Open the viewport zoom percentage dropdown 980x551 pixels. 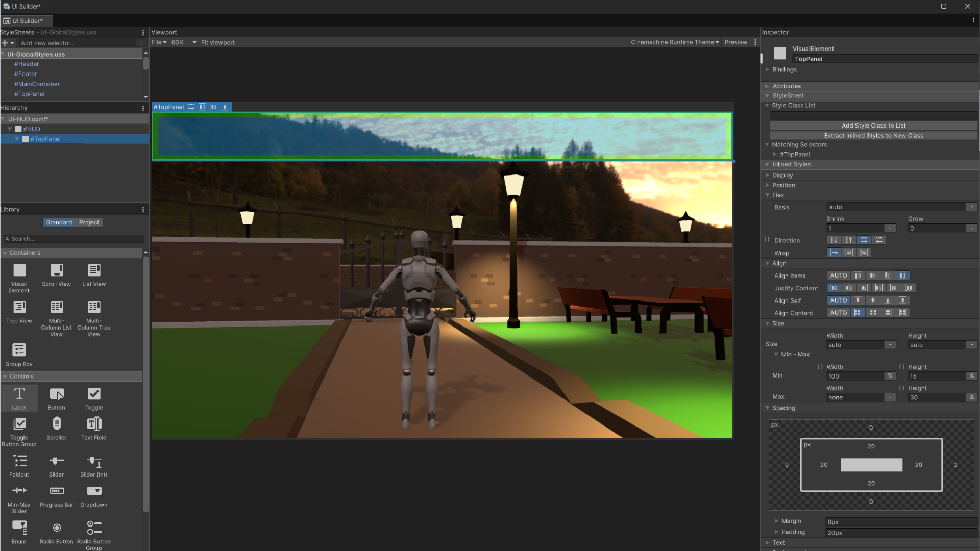184,42
